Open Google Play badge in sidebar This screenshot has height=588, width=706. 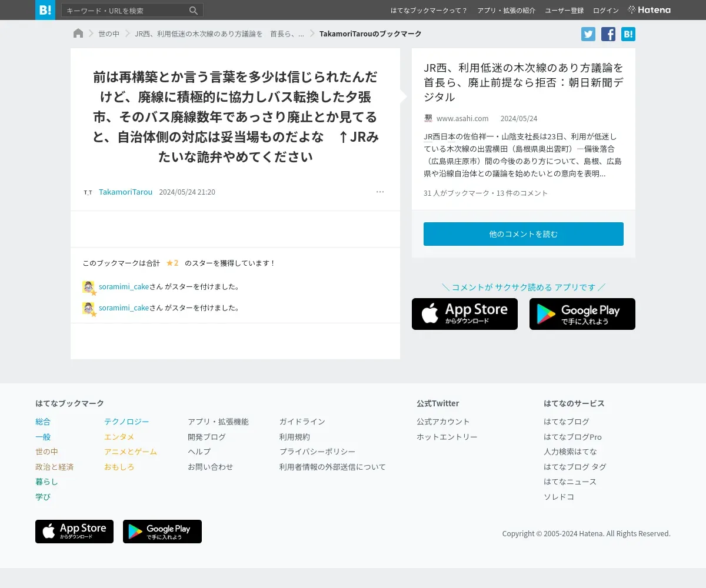[582, 314]
